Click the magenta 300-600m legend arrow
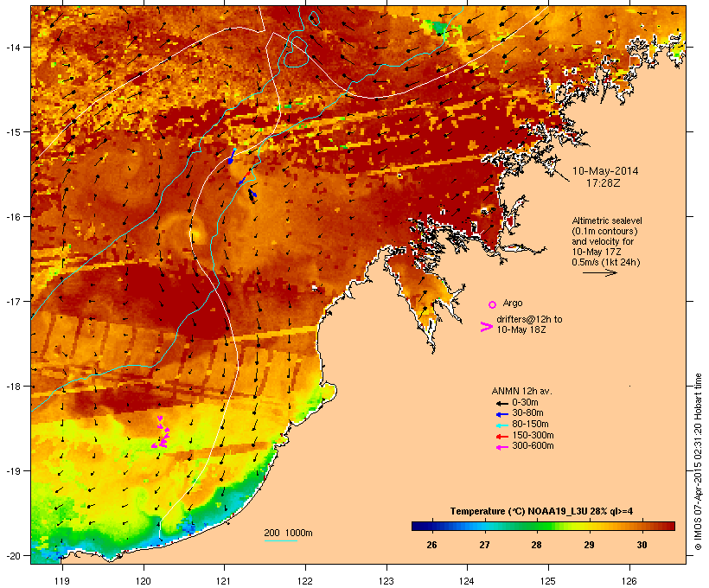709x588 pixels. pyautogui.click(x=501, y=447)
